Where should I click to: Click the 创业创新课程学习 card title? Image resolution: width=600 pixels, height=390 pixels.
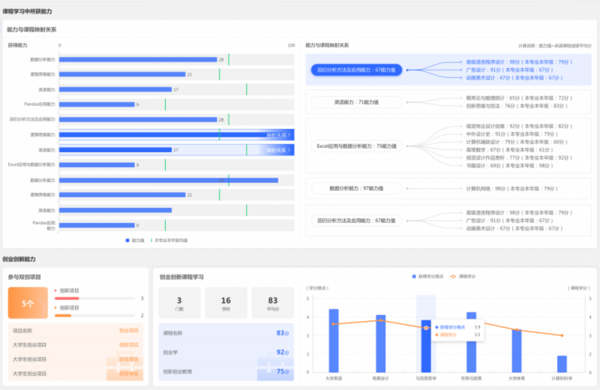point(181,277)
